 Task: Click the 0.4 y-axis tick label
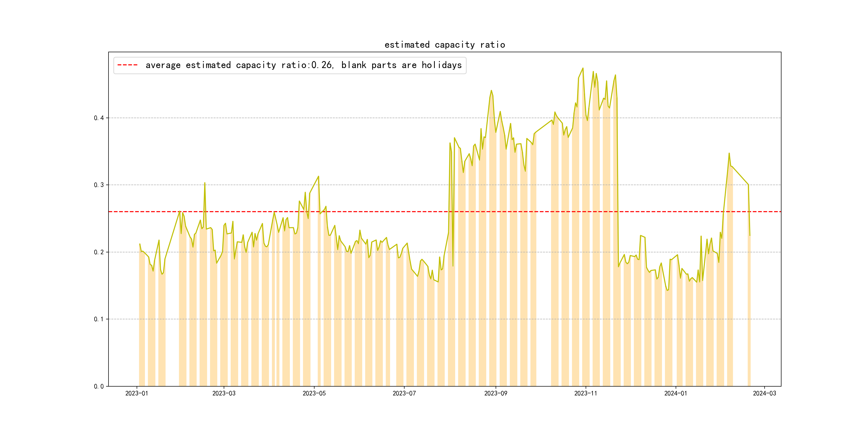pos(99,118)
